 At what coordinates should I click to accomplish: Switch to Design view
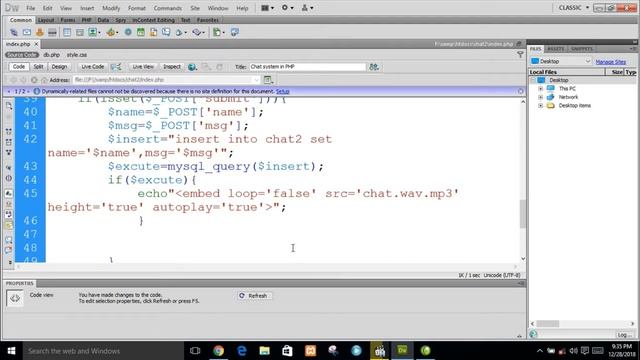point(59,67)
